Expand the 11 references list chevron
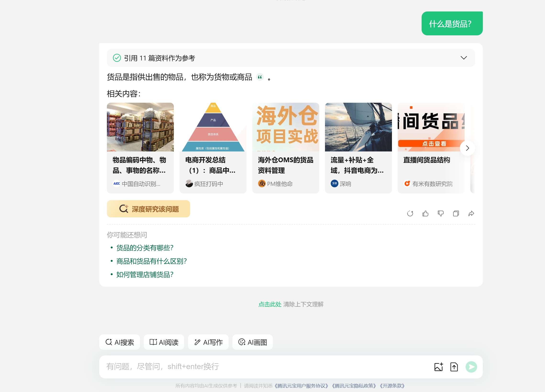Image resolution: width=545 pixels, height=392 pixels. [x=463, y=58]
